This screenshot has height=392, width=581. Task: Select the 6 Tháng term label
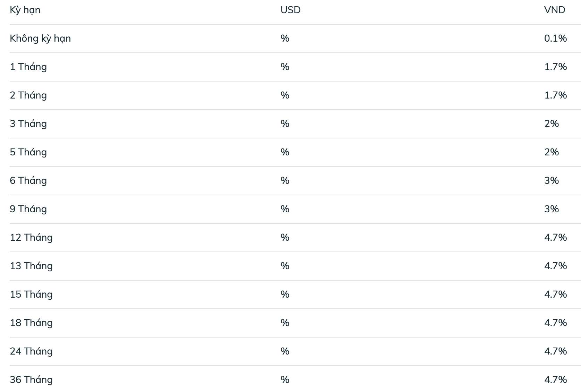coord(28,181)
